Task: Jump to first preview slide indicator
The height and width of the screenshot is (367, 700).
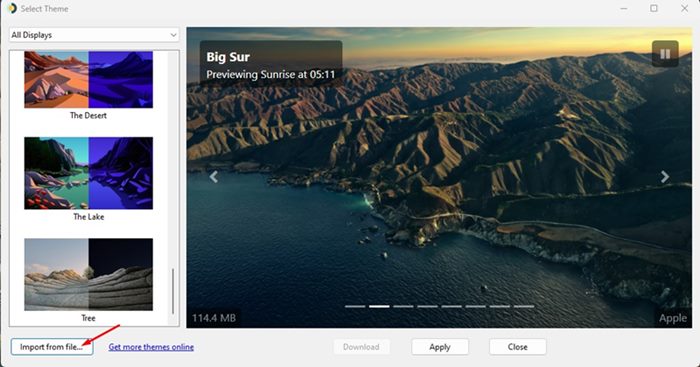Action: (x=355, y=306)
